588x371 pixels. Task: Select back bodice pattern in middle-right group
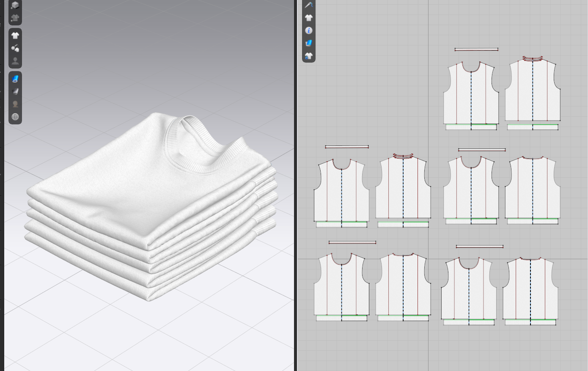(533, 187)
